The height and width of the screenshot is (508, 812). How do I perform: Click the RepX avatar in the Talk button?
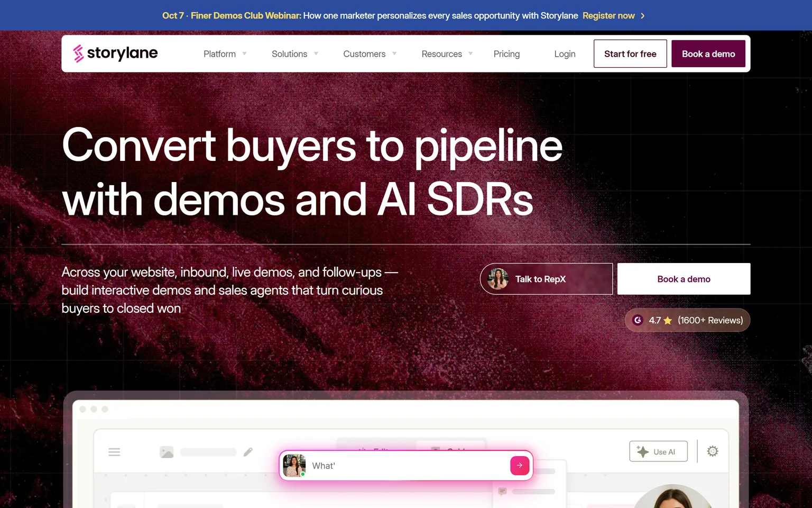click(498, 279)
